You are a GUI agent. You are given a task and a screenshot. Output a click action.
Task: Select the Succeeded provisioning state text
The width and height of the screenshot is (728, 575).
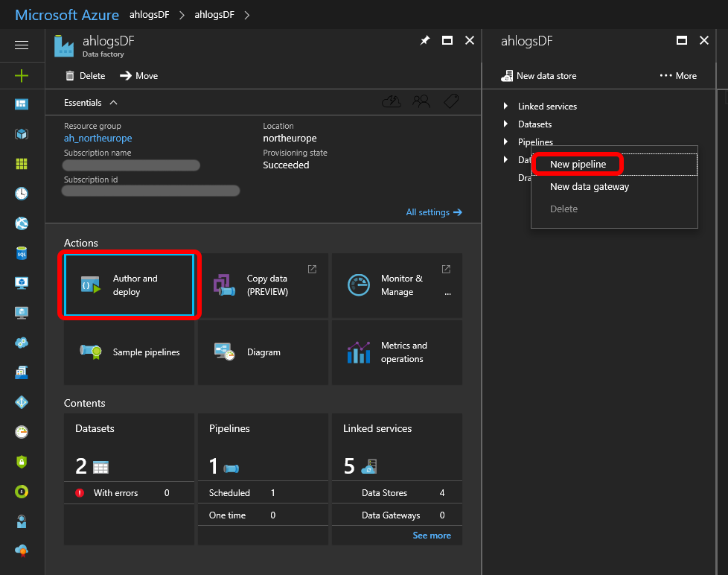(x=286, y=165)
